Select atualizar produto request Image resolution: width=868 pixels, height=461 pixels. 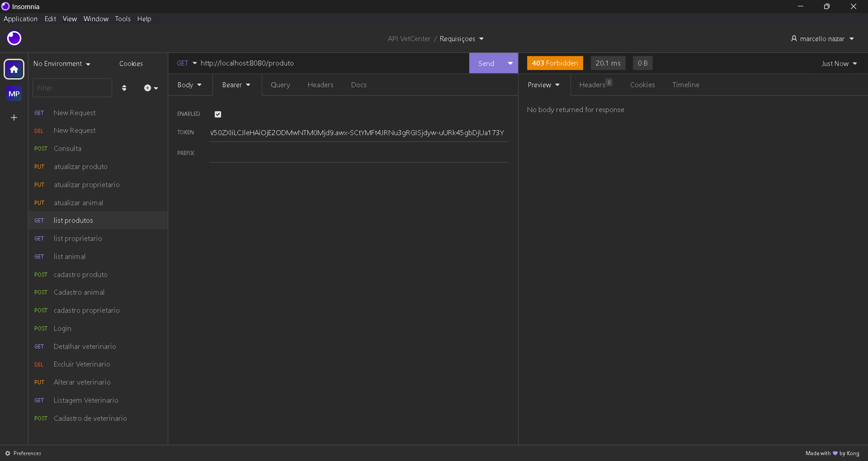(x=98, y=167)
